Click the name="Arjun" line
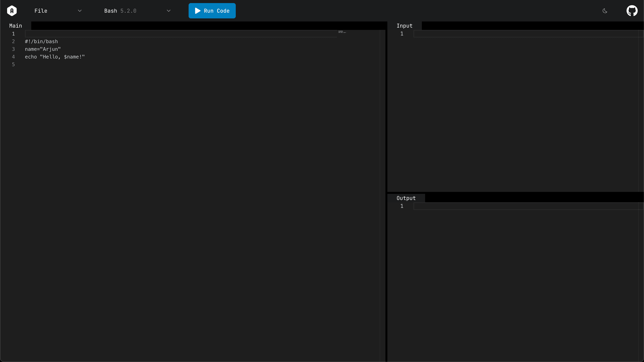644x362 pixels. (43, 49)
